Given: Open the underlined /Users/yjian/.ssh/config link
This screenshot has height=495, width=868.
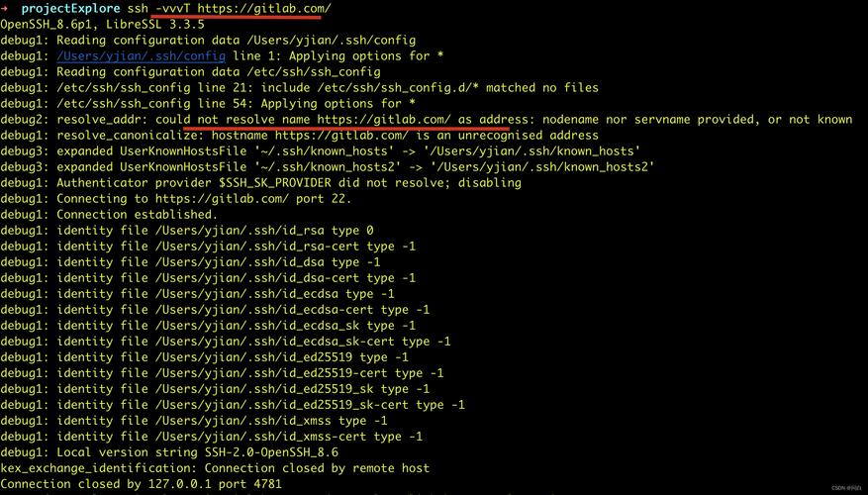Looking at the screenshot, I should click(142, 56).
